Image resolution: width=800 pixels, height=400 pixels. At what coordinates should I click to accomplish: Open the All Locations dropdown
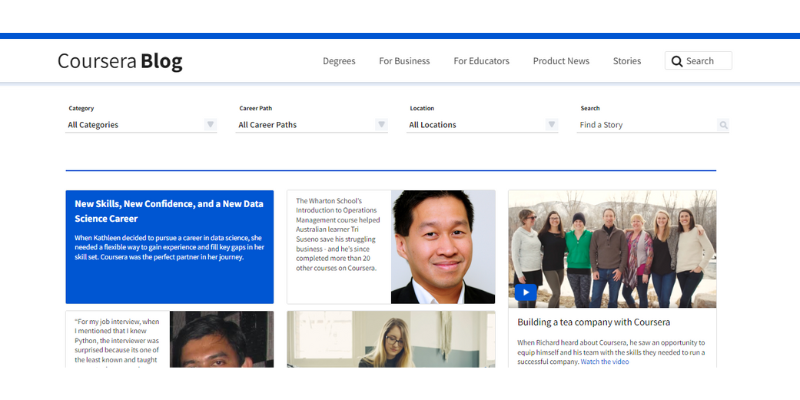click(482, 125)
